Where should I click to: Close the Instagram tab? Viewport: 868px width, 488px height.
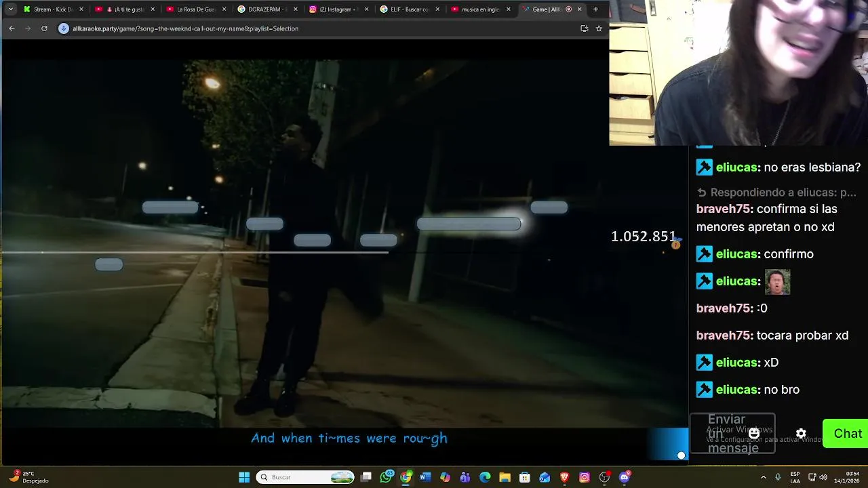click(x=366, y=9)
